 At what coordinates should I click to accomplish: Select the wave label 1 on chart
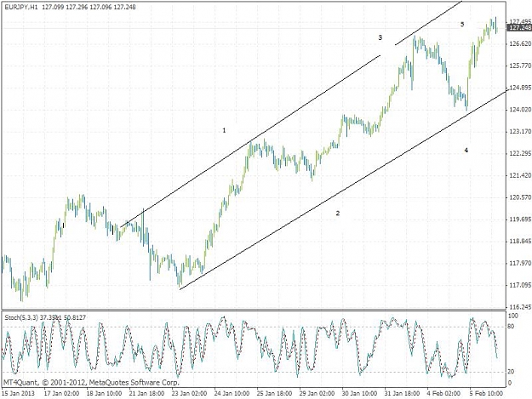point(224,130)
